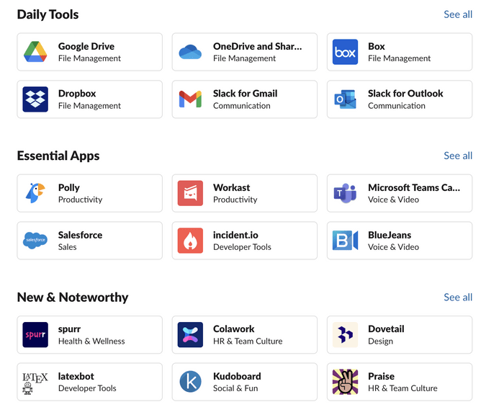Click the Colawork app title
The width and height of the screenshot is (504, 420).
tap(234, 329)
